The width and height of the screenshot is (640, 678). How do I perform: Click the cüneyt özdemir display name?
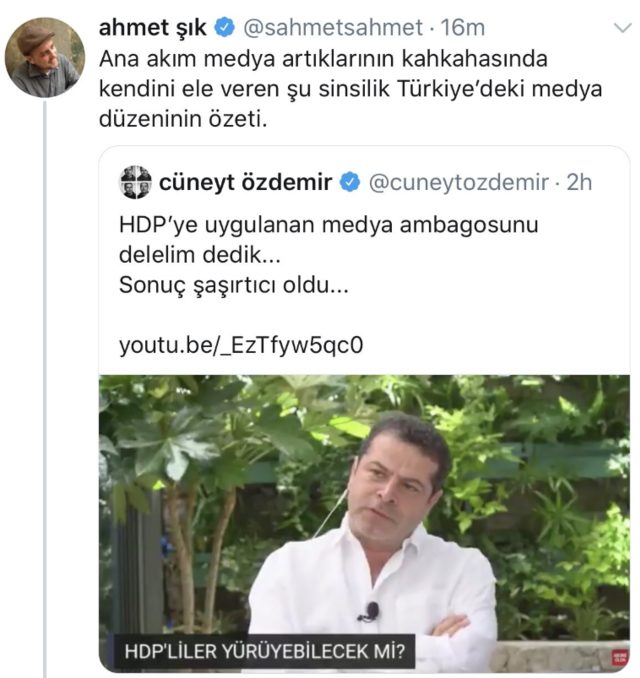245,182
